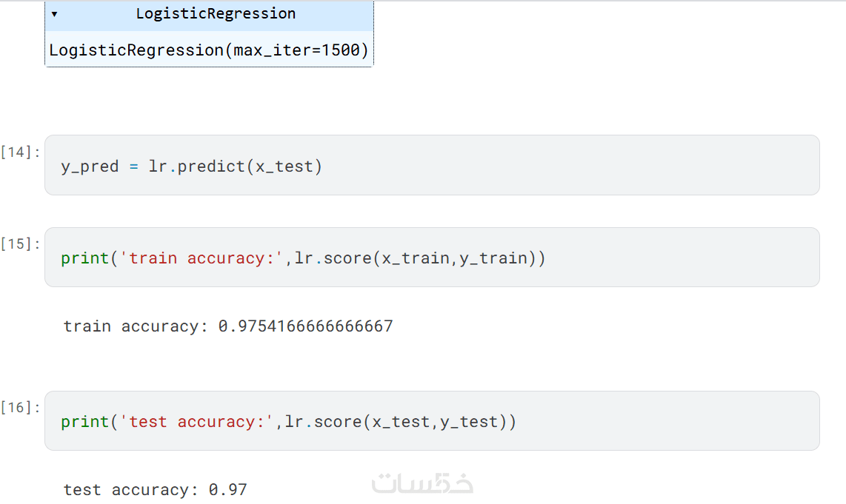
Task: Place cursor on y_train in cell 15
Action: point(493,258)
